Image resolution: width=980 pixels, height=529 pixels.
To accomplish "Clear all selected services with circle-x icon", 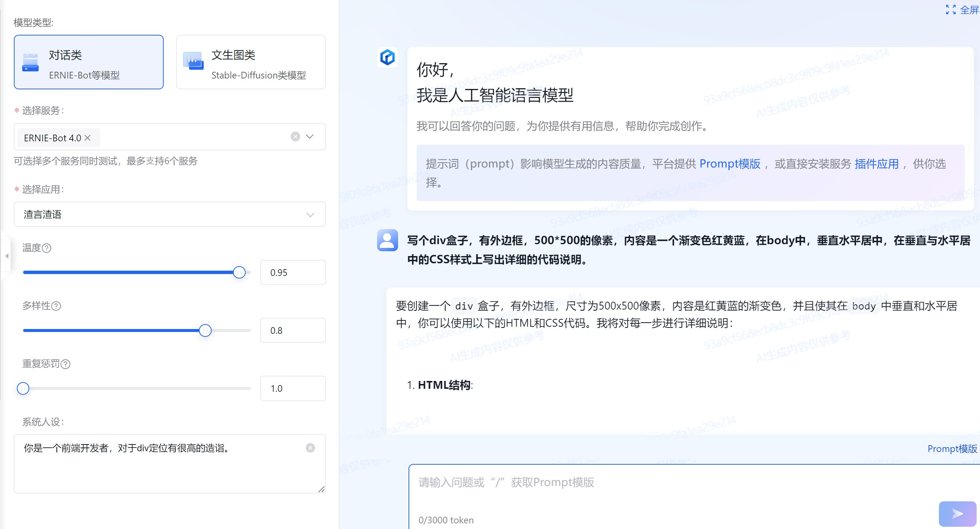I will click(x=295, y=136).
